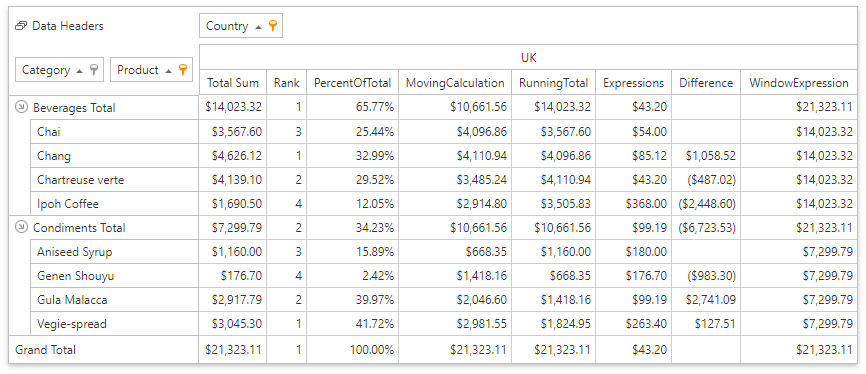Select the Chartreuse verte row header
Screen dimensions: 866x374
(114, 180)
